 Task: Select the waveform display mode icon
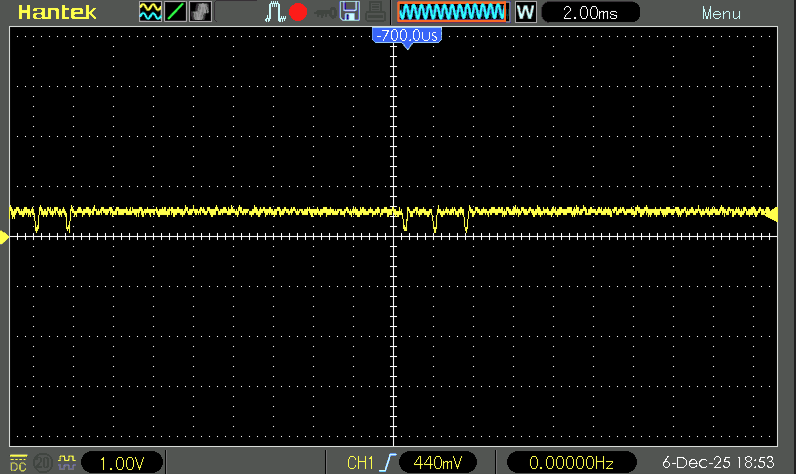tap(150, 13)
